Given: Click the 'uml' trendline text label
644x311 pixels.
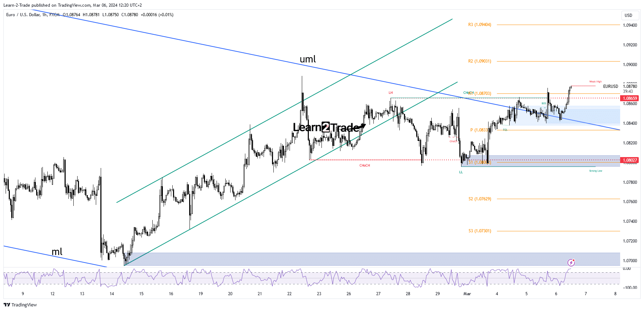Looking at the screenshot, I should point(308,59).
